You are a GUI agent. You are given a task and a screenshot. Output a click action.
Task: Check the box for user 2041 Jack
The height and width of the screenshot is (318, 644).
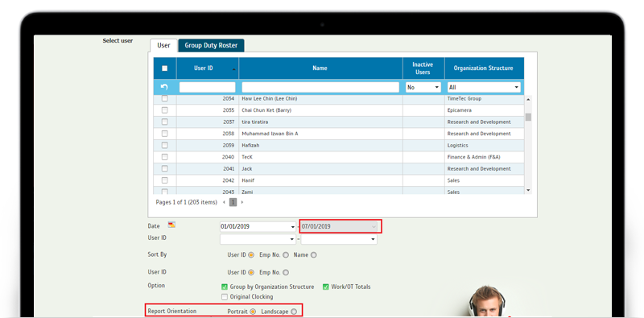click(165, 168)
